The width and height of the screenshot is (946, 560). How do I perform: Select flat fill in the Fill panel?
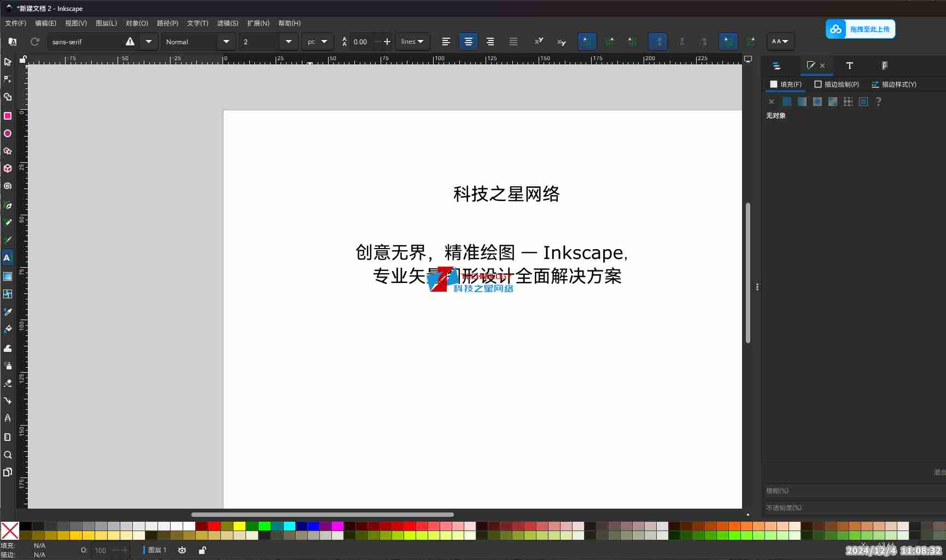click(x=786, y=102)
